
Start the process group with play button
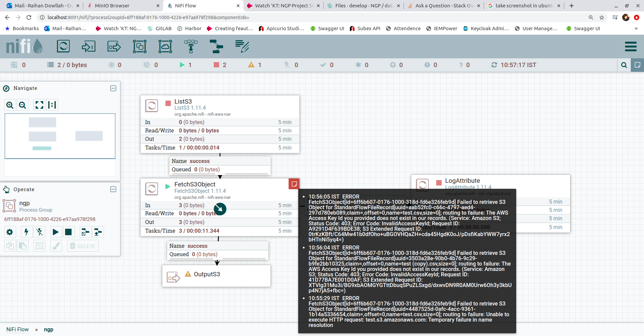56,232
